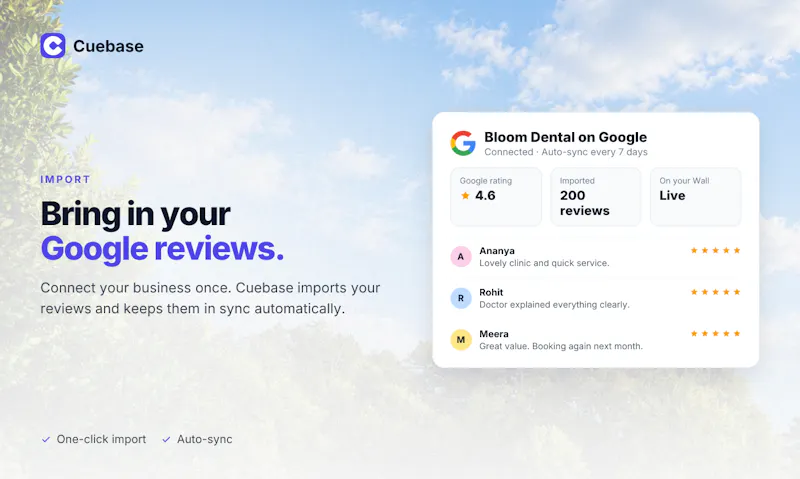
Task: Select review text Doctor explained everything clearly
Action: coord(555,305)
